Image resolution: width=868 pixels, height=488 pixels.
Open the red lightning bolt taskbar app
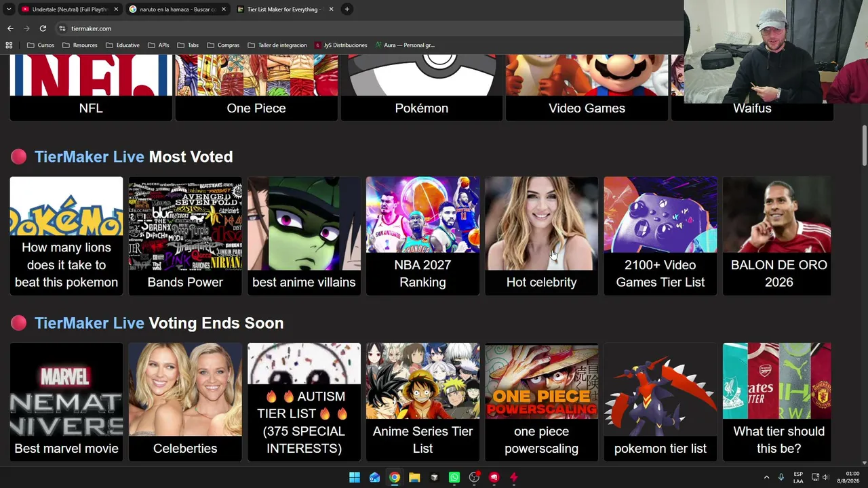pyautogui.click(x=514, y=477)
